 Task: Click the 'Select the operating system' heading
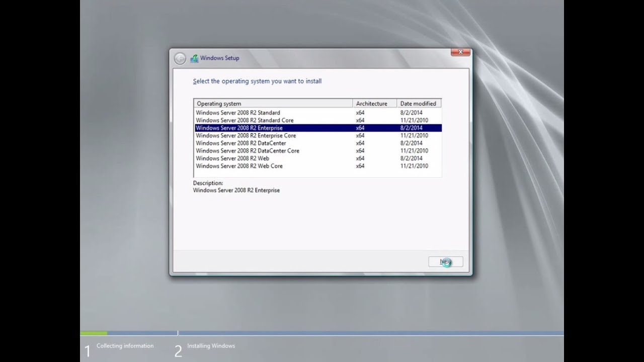(x=257, y=81)
